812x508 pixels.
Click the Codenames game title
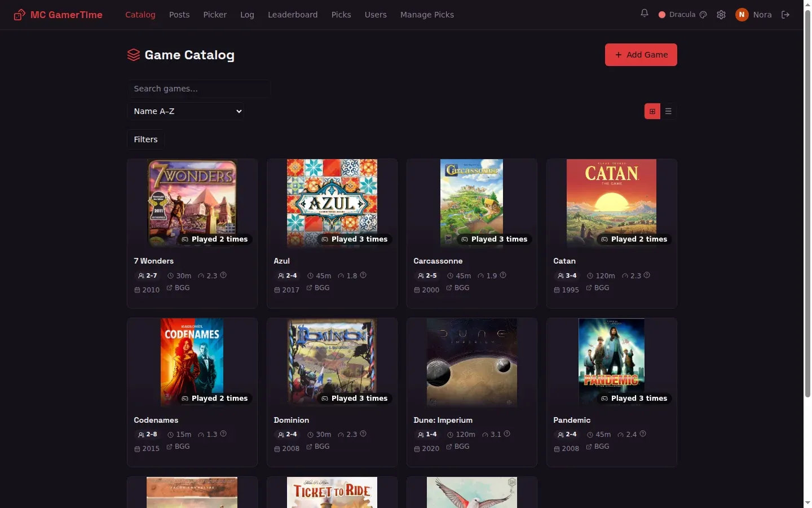(156, 420)
